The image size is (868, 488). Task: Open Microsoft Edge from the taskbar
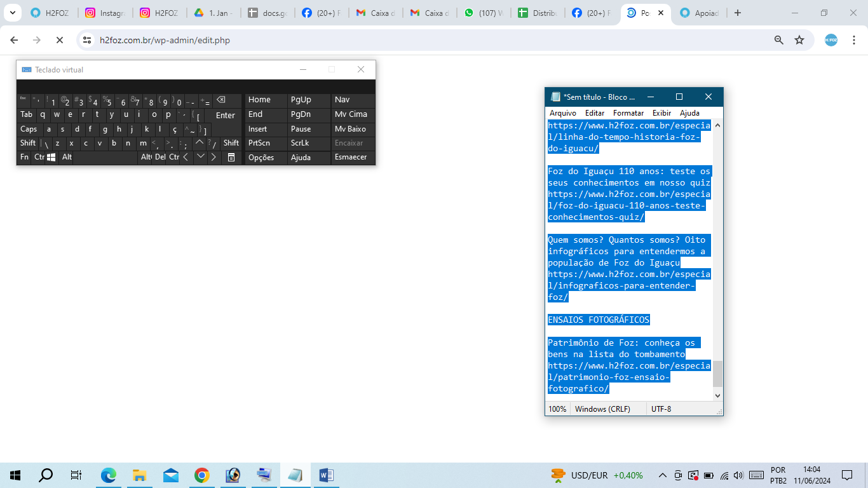109,475
